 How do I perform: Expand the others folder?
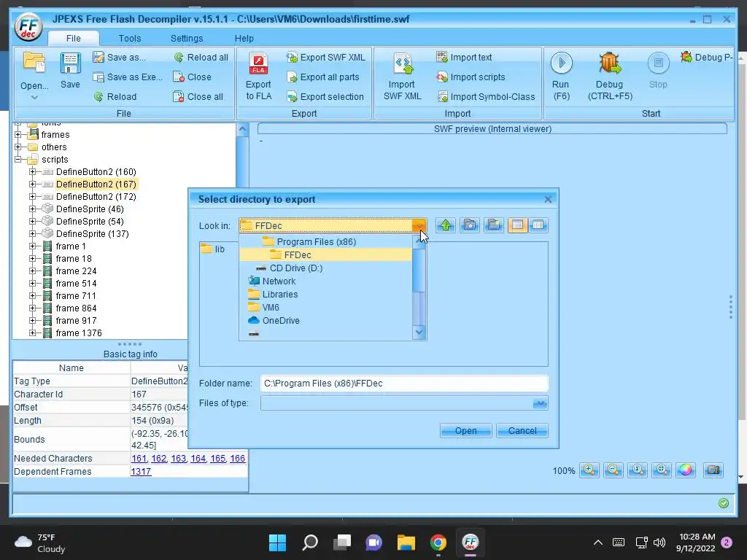pos(18,147)
